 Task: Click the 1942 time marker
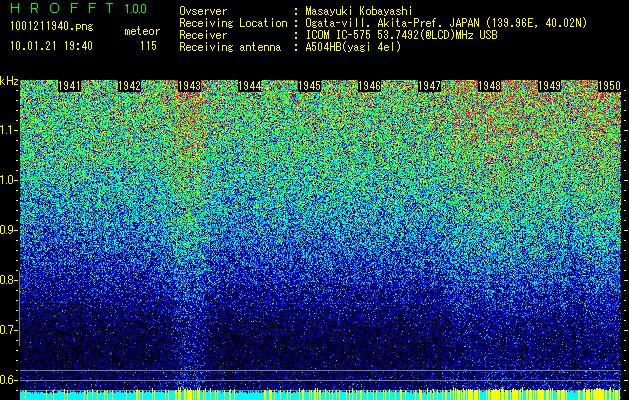pyautogui.click(x=130, y=86)
